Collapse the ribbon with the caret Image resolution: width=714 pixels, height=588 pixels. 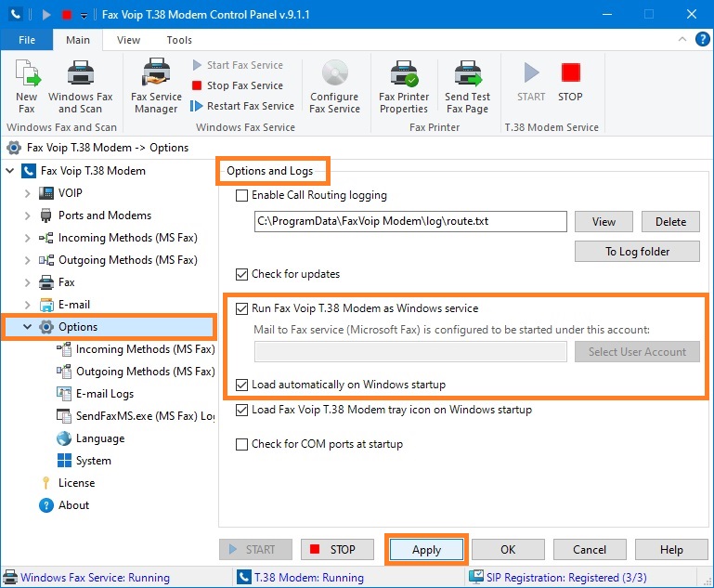(x=682, y=39)
